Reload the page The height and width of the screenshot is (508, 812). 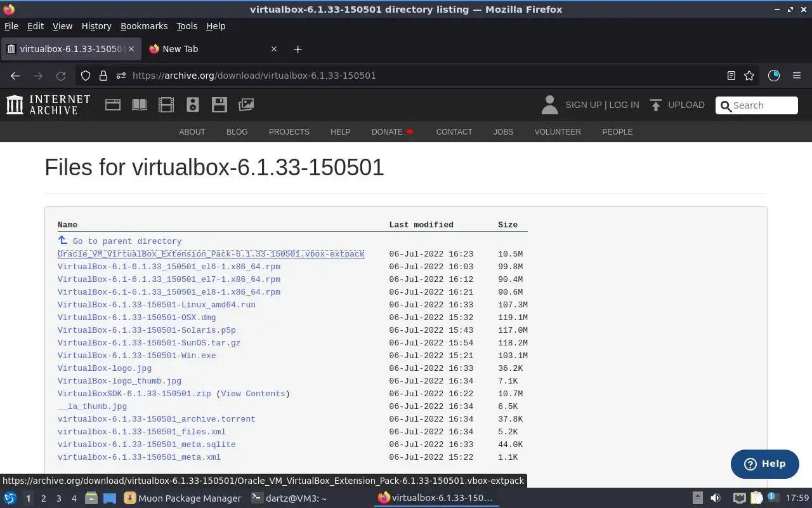click(61, 76)
